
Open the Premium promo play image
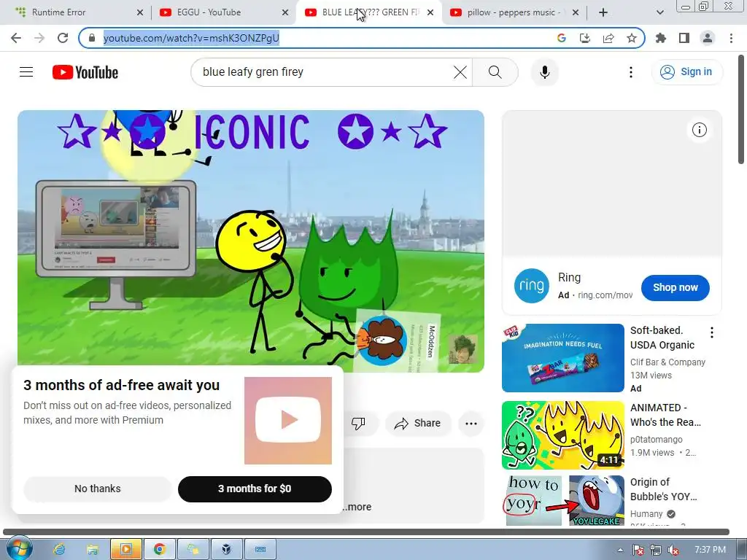point(287,421)
